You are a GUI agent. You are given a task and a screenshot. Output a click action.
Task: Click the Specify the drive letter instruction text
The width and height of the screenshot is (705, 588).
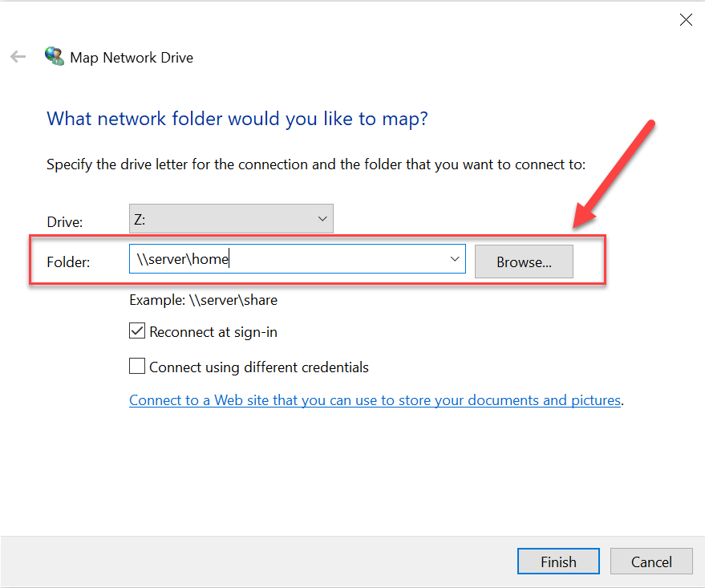tap(316, 164)
